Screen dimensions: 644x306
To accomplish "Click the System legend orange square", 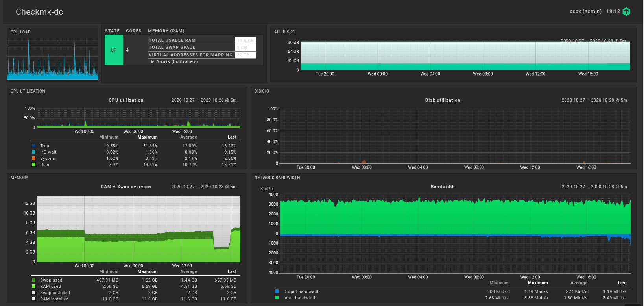I will pos(34,158).
